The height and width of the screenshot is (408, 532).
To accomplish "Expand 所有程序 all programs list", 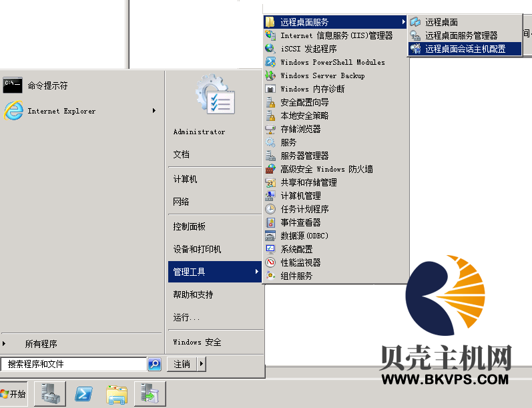I will (x=40, y=344).
